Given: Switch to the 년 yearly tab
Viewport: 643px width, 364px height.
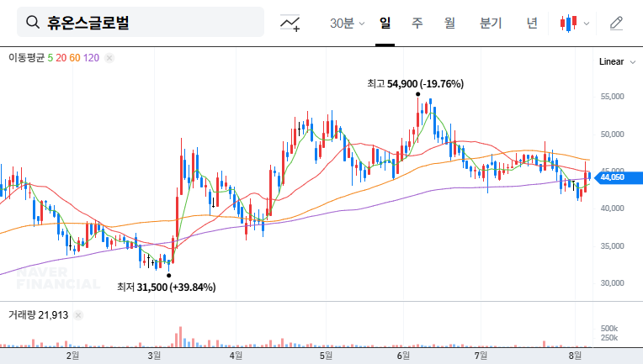Looking at the screenshot, I should click(532, 23).
